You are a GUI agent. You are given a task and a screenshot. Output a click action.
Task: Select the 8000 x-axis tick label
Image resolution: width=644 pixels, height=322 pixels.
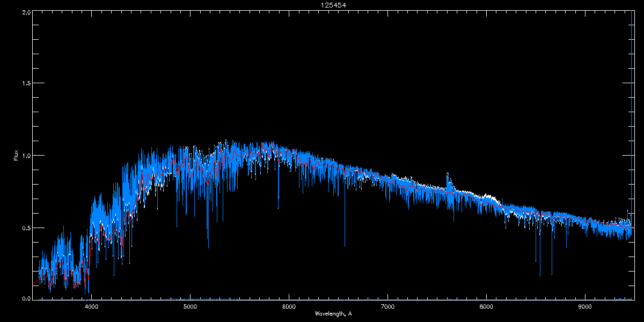tap(486, 307)
